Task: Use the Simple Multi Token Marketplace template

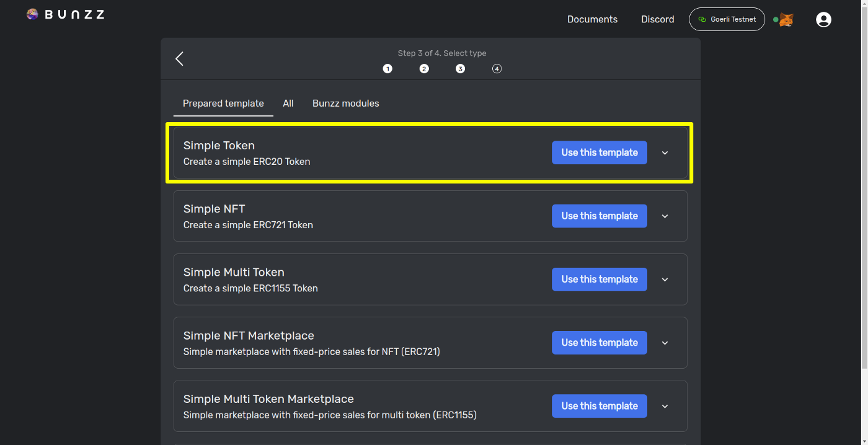Action: [599, 406]
